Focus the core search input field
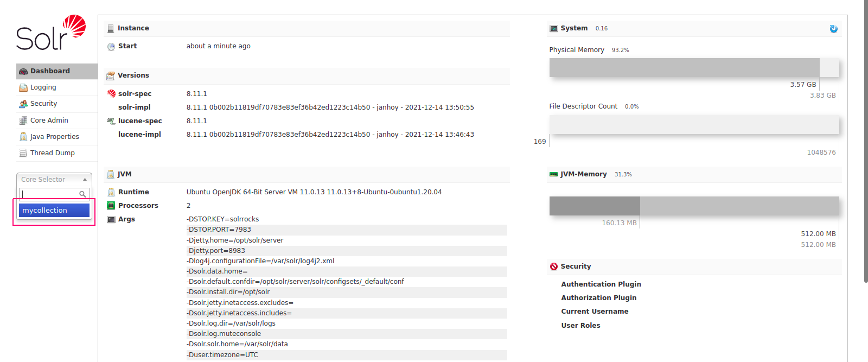 [x=54, y=194]
